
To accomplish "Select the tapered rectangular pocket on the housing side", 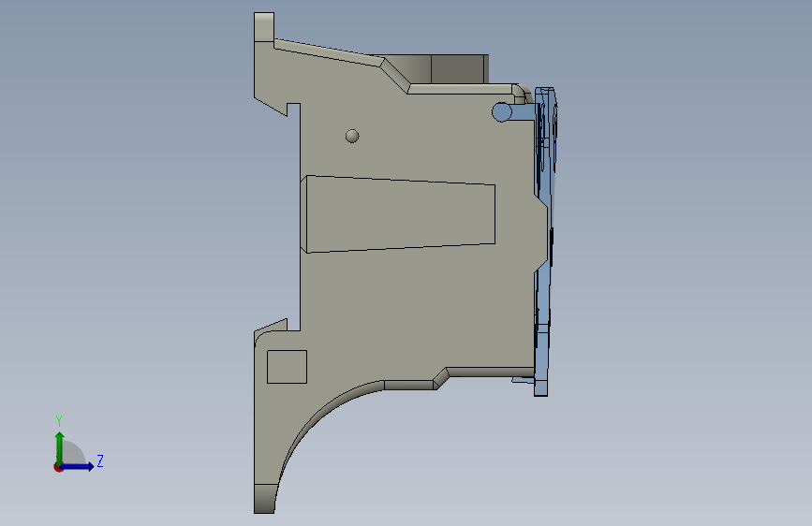I will point(398,213).
